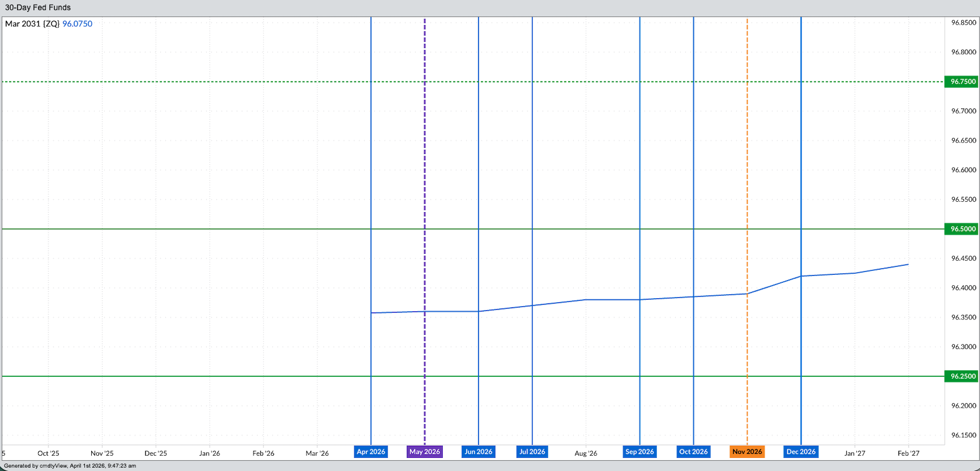Click the Aug '26 x-axis label

click(586, 453)
